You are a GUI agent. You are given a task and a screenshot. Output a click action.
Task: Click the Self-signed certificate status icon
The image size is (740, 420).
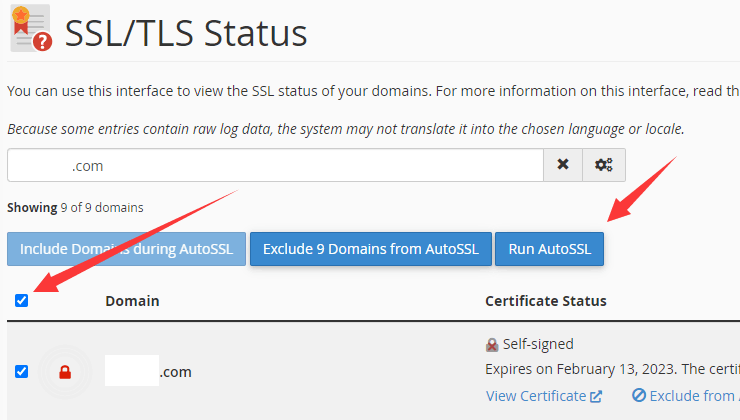(492, 345)
